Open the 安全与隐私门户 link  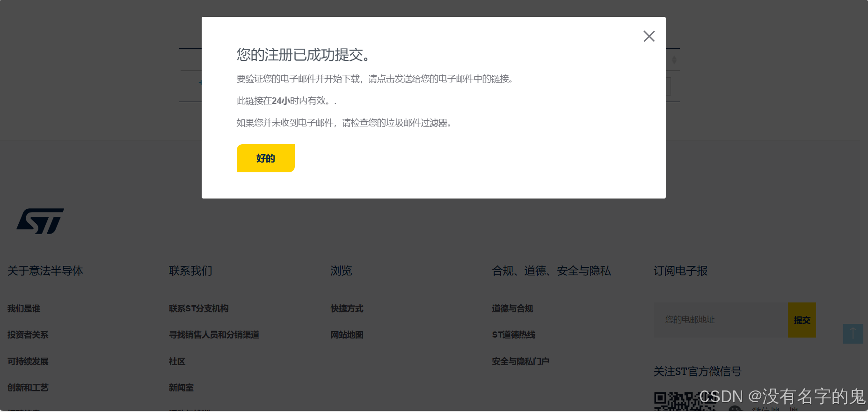click(x=520, y=361)
